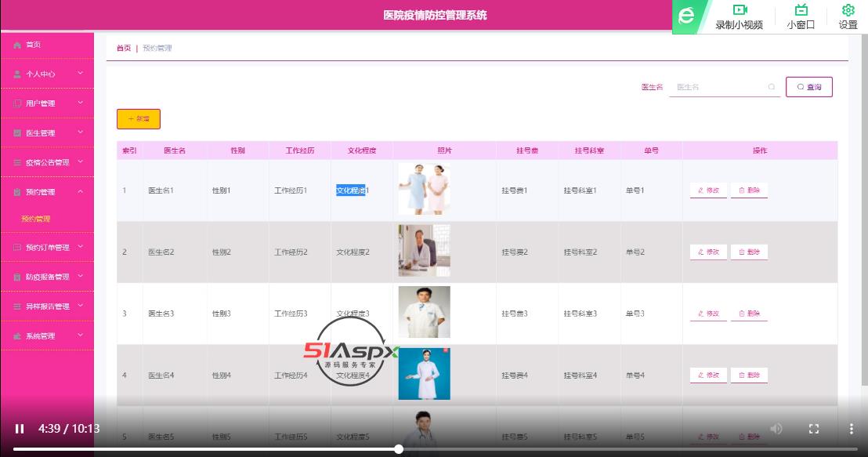Open the doctor photo in row 3
This screenshot has width=868, height=457.
(x=424, y=313)
